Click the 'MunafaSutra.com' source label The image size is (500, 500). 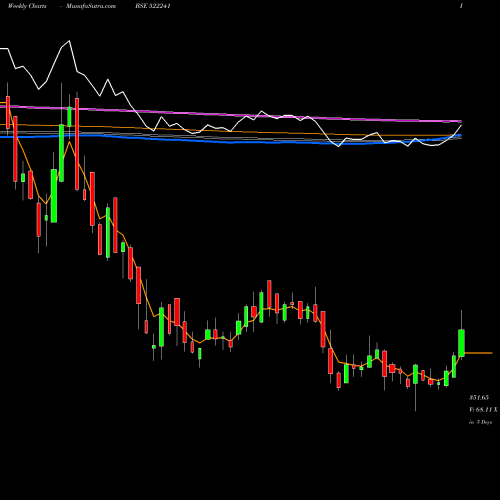(x=91, y=6)
